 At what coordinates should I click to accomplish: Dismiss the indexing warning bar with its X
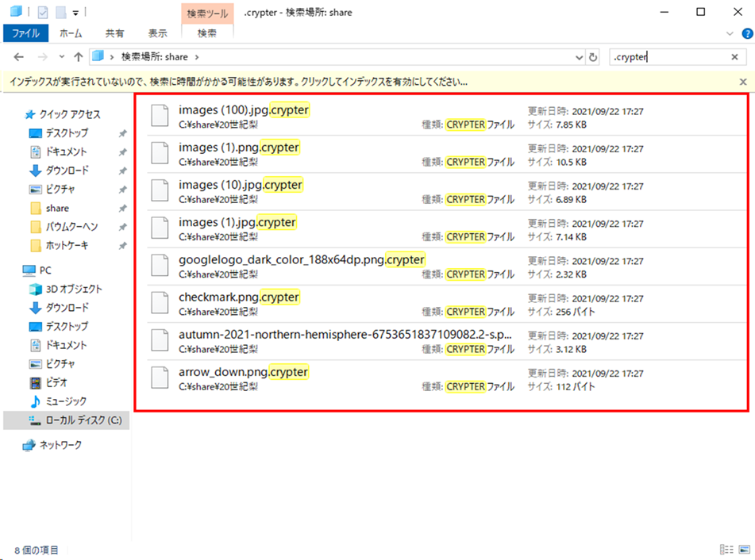click(x=742, y=81)
